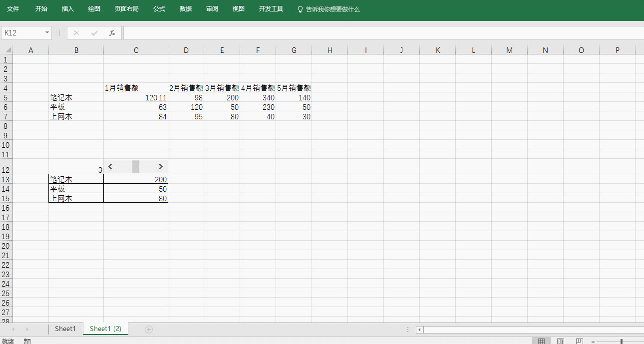This screenshot has height=344, width=644.
Task: Click the macro recording status bar icon
Action: [x=27, y=341]
